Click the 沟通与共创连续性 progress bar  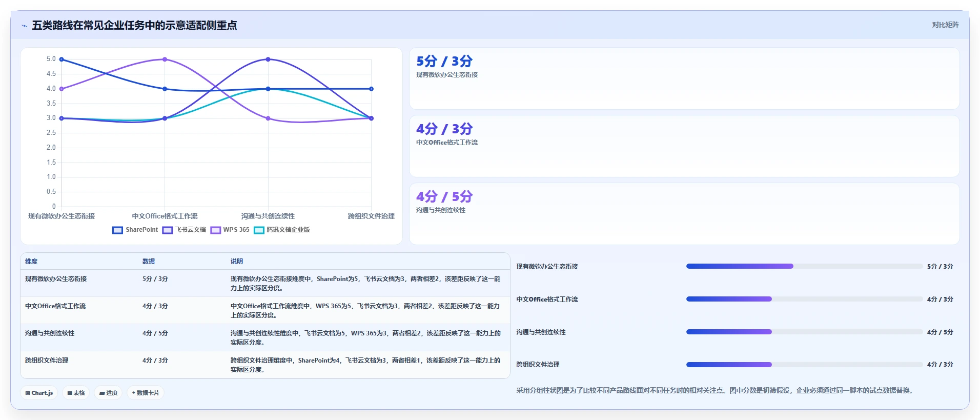coord(804,332)
